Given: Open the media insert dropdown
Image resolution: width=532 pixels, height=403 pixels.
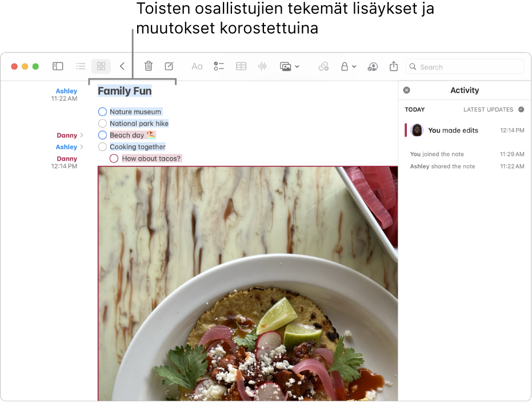Looking at the screenshot, I should click(297, 66).
